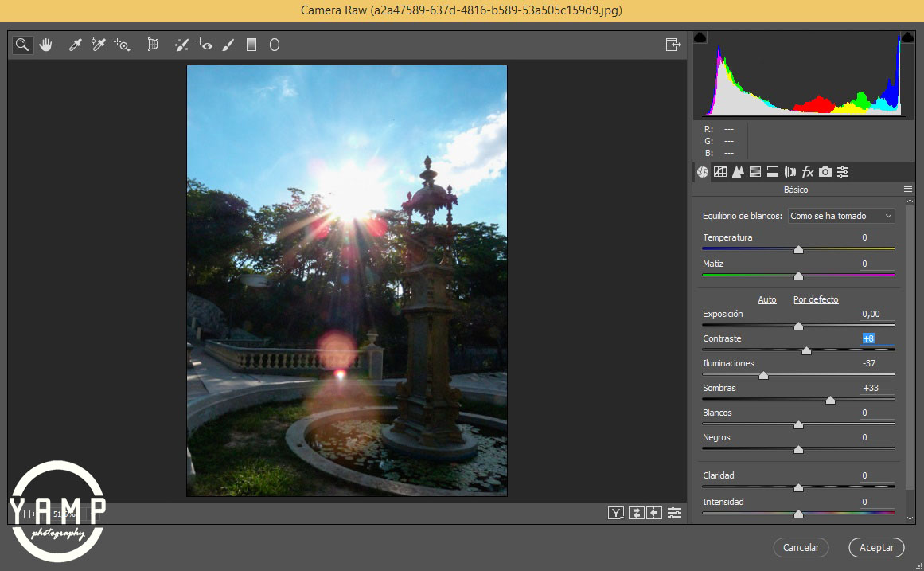Select the Adjustment Brush tool
Viewport: 924px width, 571px height.
pyautogui.click(x=228, y=45)
